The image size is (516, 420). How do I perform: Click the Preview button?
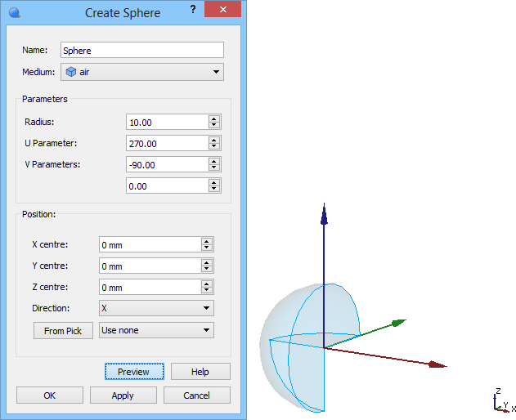point(134,372)
